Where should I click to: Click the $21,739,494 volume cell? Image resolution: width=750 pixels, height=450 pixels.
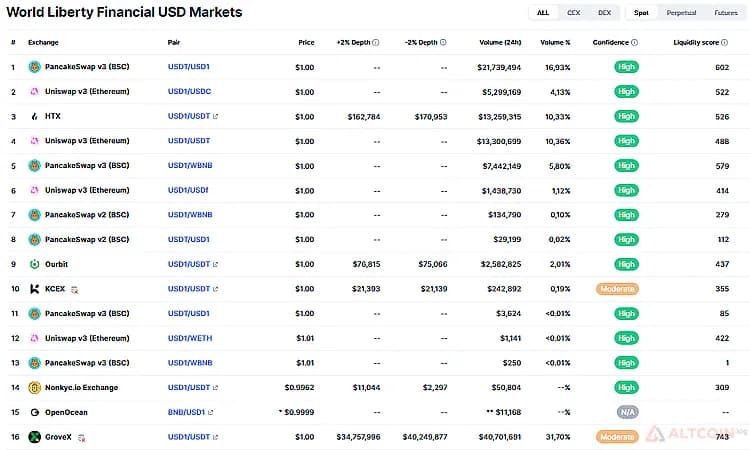(499, 67)
